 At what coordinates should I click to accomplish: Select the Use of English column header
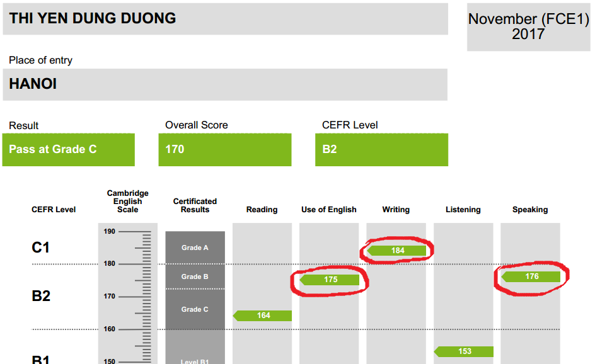pos(329,210)
